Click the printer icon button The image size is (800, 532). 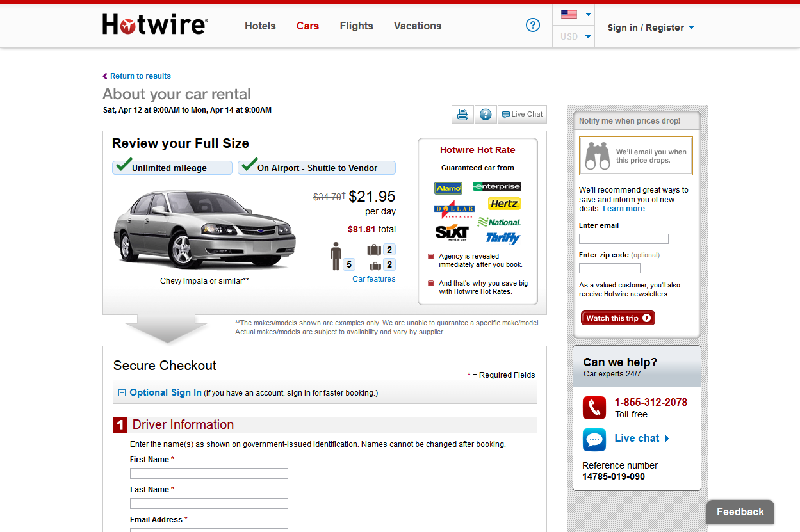[x=462, y=115]
